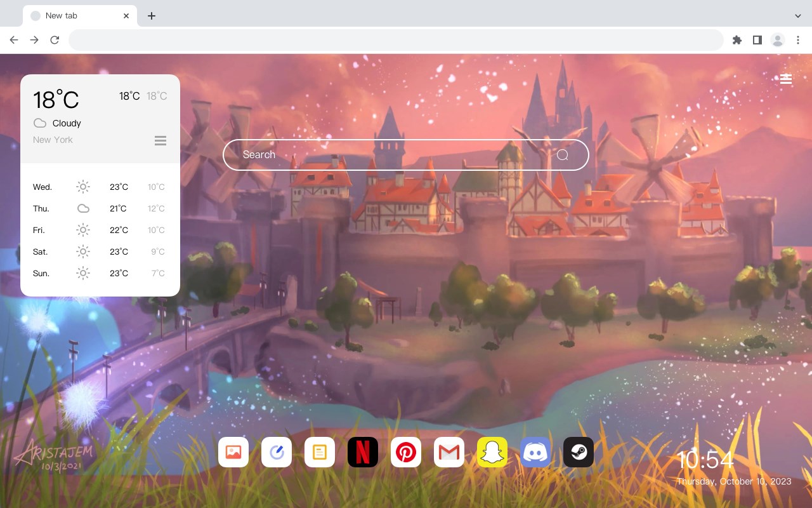This screenshot has width=812, height=508.
Task: Open the Chrome three-dot menu
Action: pyautogui.click(x=798, y=40)
